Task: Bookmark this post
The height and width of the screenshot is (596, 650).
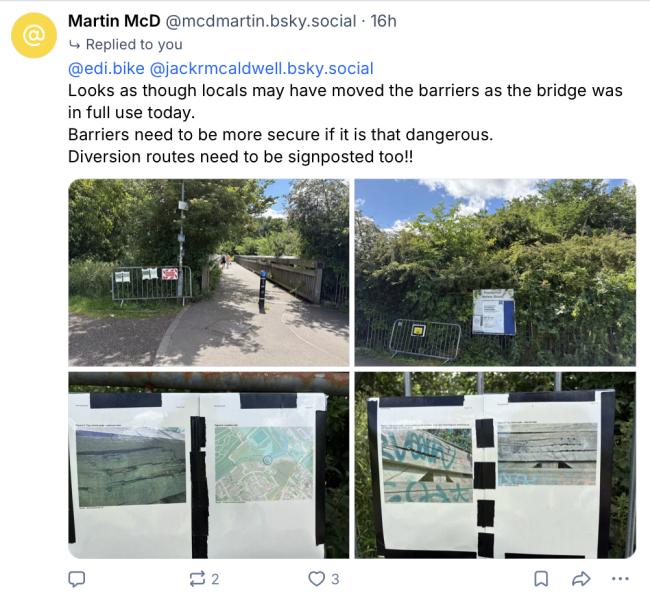Action: pos(541,579)
